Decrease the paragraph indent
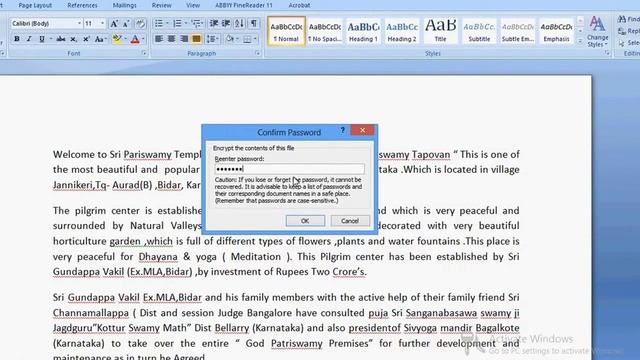Screen dimensions: 640x360 coord(213,23)
